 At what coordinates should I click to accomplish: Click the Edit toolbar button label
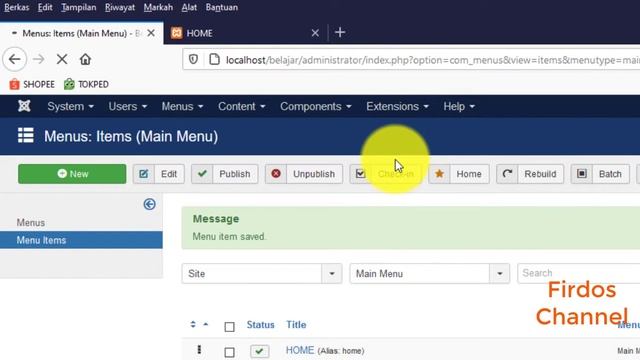coord(169,174)
